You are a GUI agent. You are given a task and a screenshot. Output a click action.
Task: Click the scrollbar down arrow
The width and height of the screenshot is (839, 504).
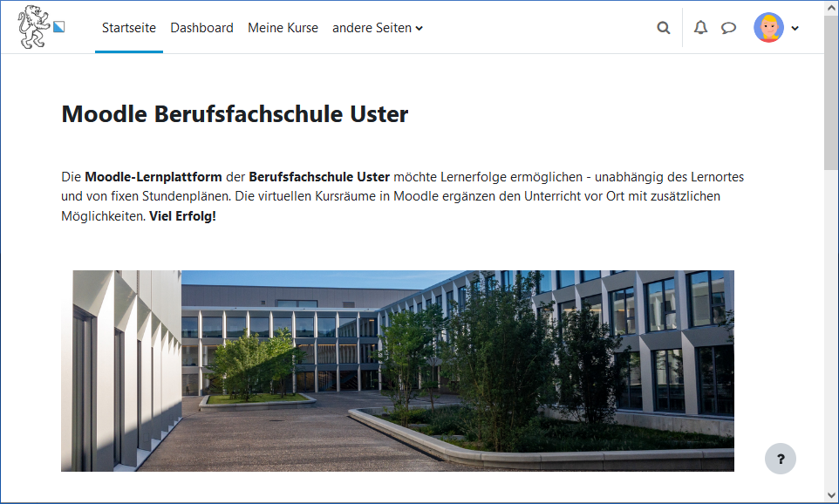pyautogui.click(x=831, y=495)
